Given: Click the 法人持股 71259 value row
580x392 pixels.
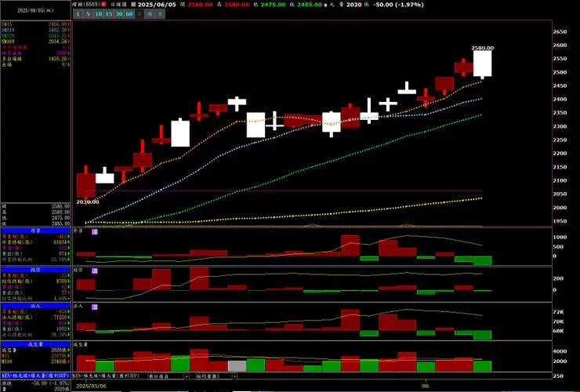Looking at the screenshot, I should point(35,318).
